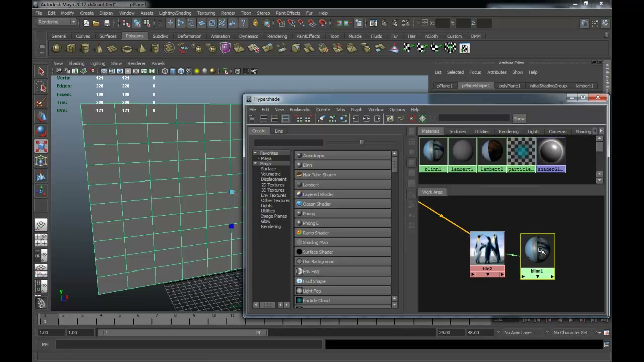Viewport: 644px width, 362px height.
Task: Select the Ramp Shader entry
Action: pyautogui.click(x=343, y=233)
